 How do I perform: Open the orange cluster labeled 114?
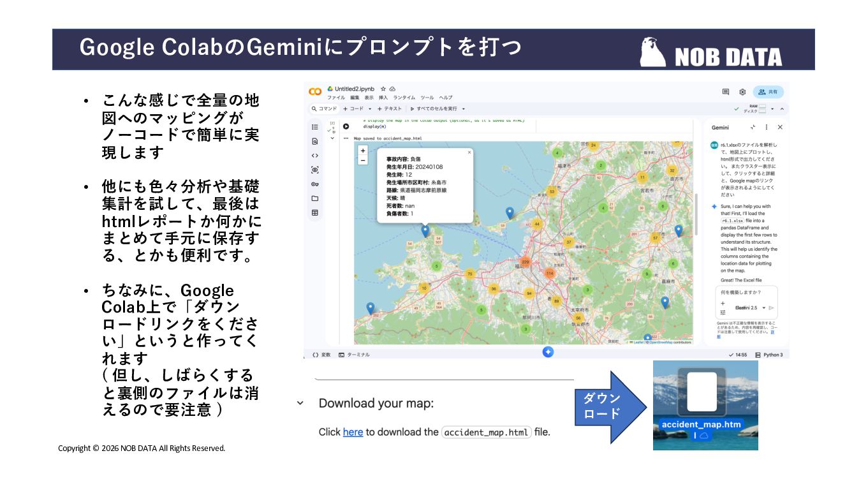coord(550,273)
